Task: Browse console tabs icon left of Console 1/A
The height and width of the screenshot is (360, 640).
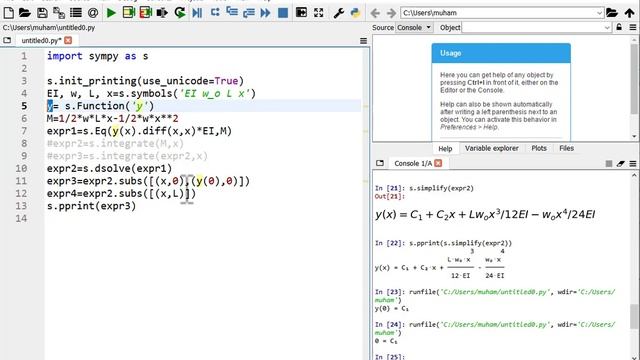Action: click(x=380, y=163)
